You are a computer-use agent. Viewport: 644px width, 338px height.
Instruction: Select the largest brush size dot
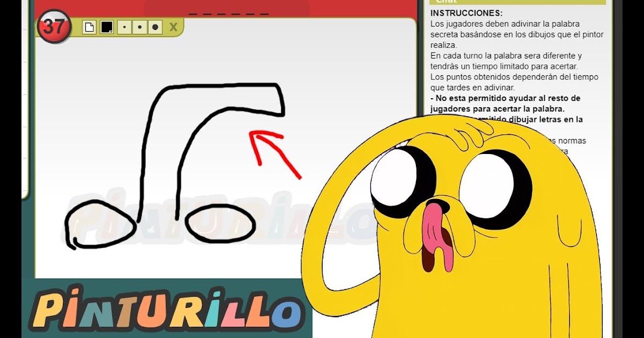point(155,27)
